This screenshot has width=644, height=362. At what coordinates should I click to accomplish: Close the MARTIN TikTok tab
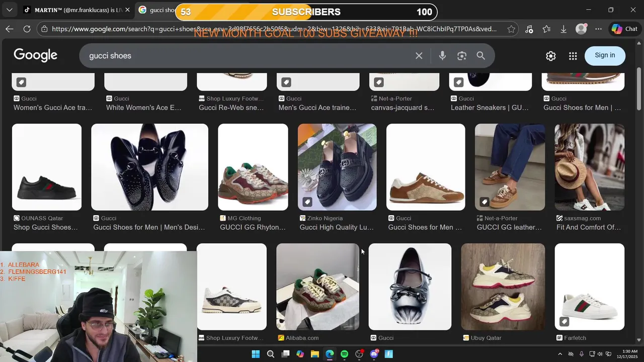(x=127, y=10)
